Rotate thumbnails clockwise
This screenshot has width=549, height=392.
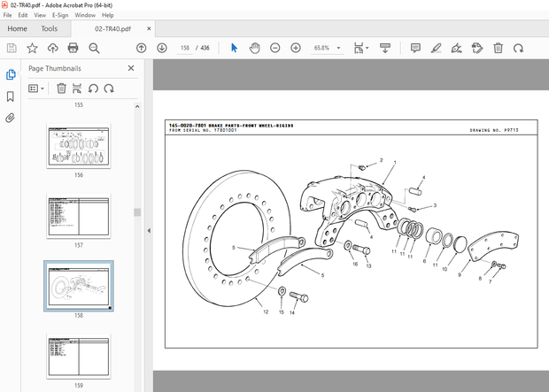click(x=109, y=88)
